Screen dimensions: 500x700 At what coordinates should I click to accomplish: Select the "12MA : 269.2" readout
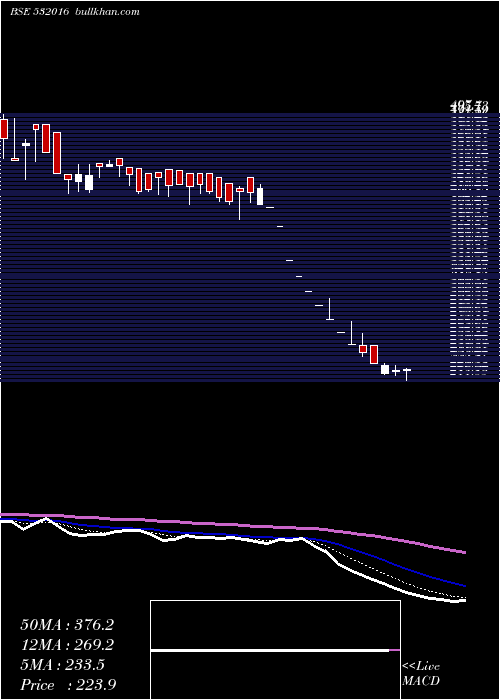tap(67, 645)
